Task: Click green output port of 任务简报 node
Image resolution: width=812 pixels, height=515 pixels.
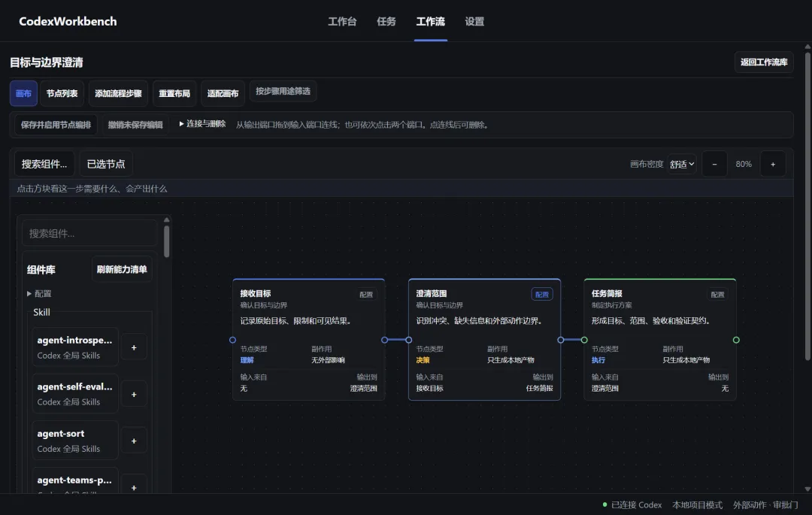Action: 736,340
